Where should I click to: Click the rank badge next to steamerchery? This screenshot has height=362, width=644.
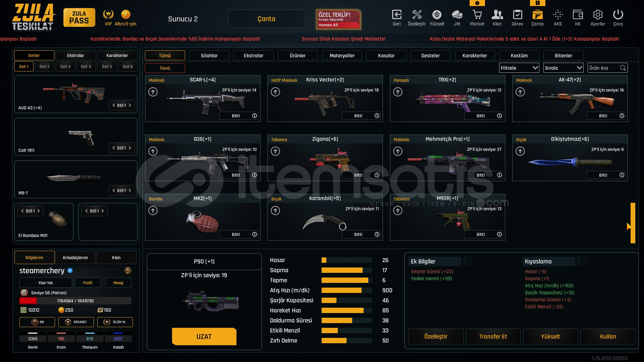click(x=128, y=270)
